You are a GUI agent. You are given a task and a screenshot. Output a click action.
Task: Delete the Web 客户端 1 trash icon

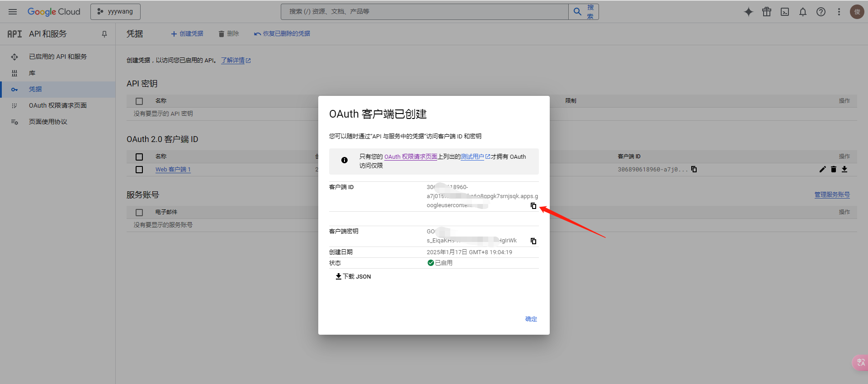[x=834, y=169]
